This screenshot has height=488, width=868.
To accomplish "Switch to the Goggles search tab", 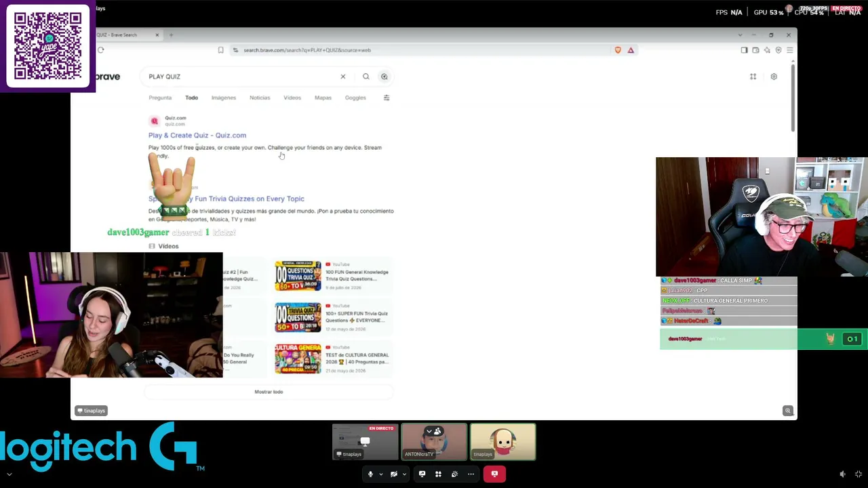I will (x=355, y=98).
